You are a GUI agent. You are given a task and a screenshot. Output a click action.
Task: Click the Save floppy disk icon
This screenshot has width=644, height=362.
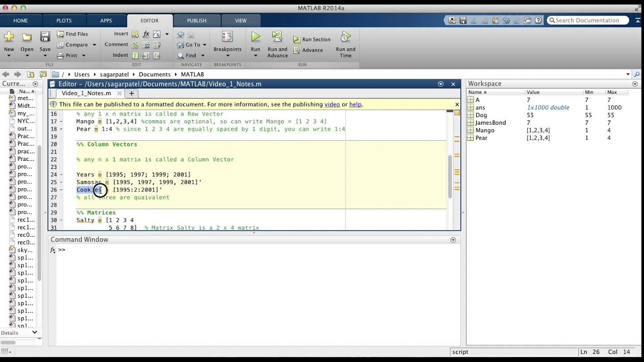pos(45,37)
